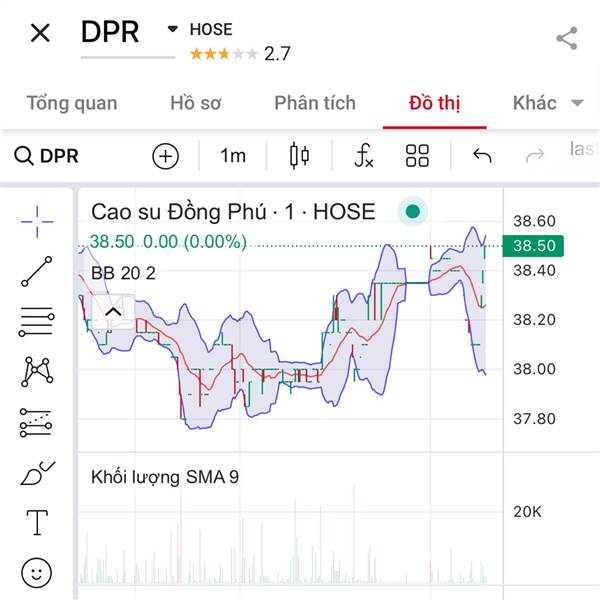Select the Đồ thị tab

[434, 103]
